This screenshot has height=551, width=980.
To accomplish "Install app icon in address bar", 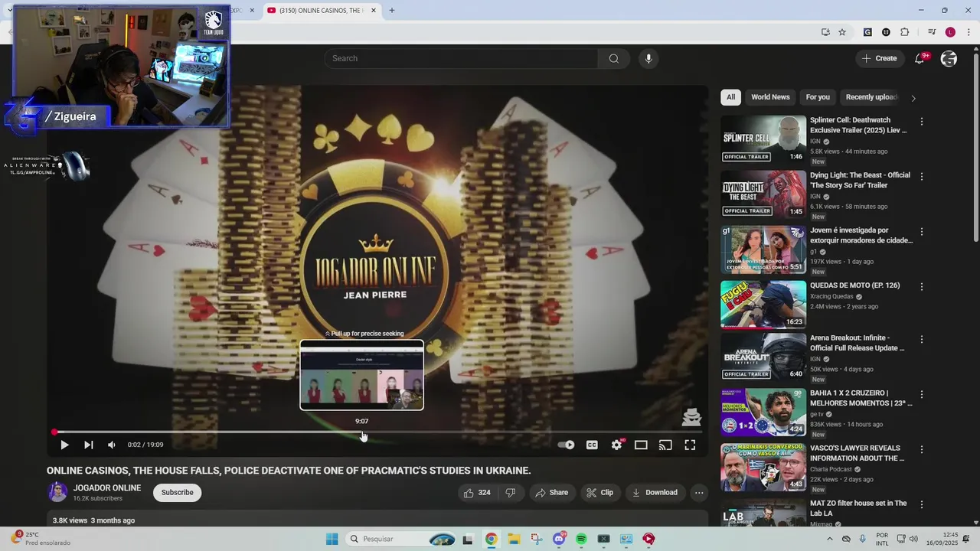I will (825, 32).
